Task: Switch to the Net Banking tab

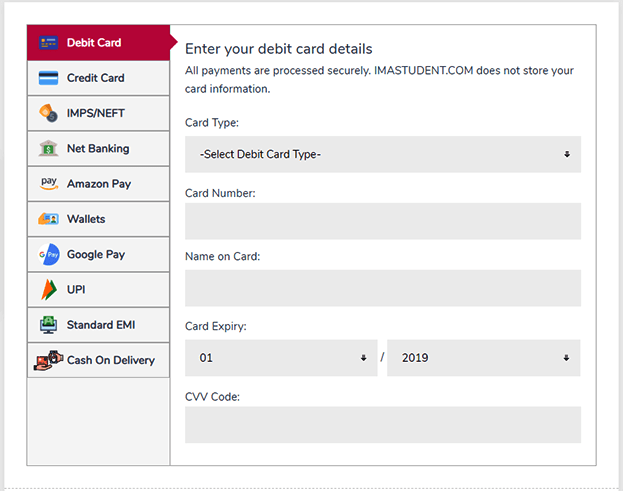Action: (x=98, y=149)
